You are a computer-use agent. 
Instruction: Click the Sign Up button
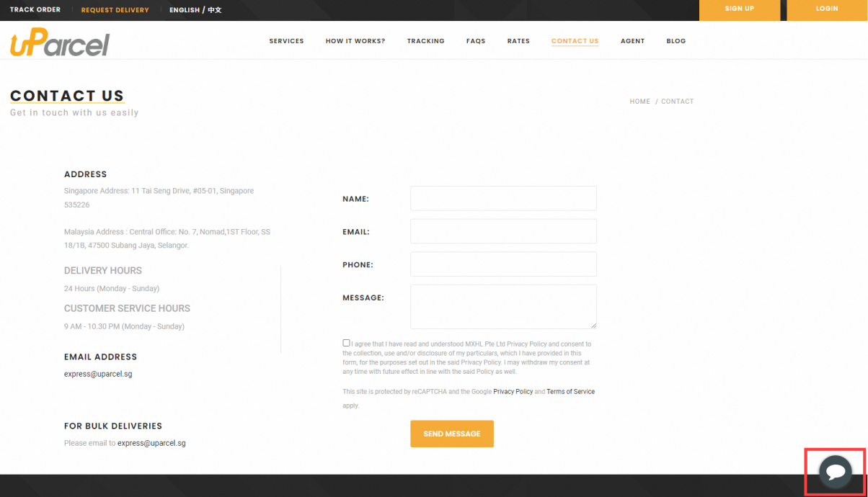(x=740, y=9)
